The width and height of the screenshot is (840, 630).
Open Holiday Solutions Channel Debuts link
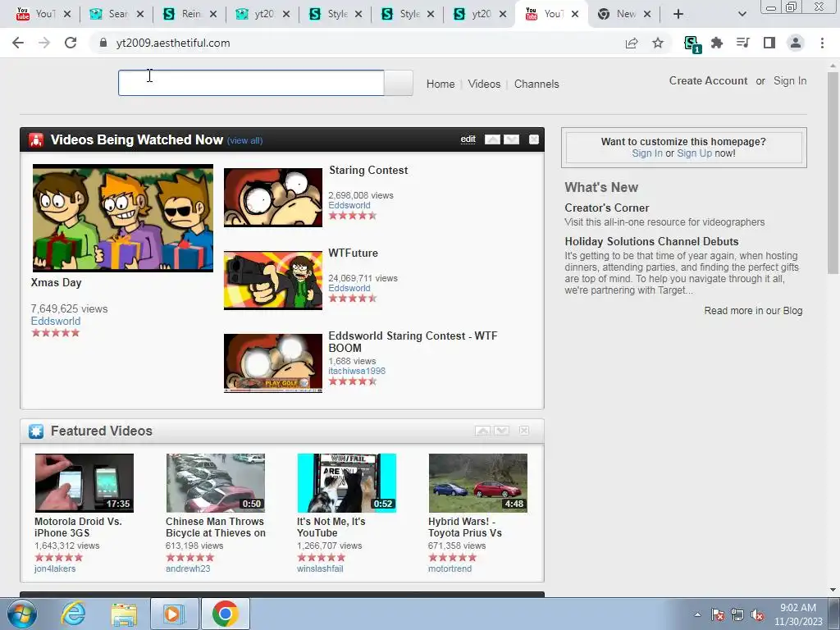651,242
